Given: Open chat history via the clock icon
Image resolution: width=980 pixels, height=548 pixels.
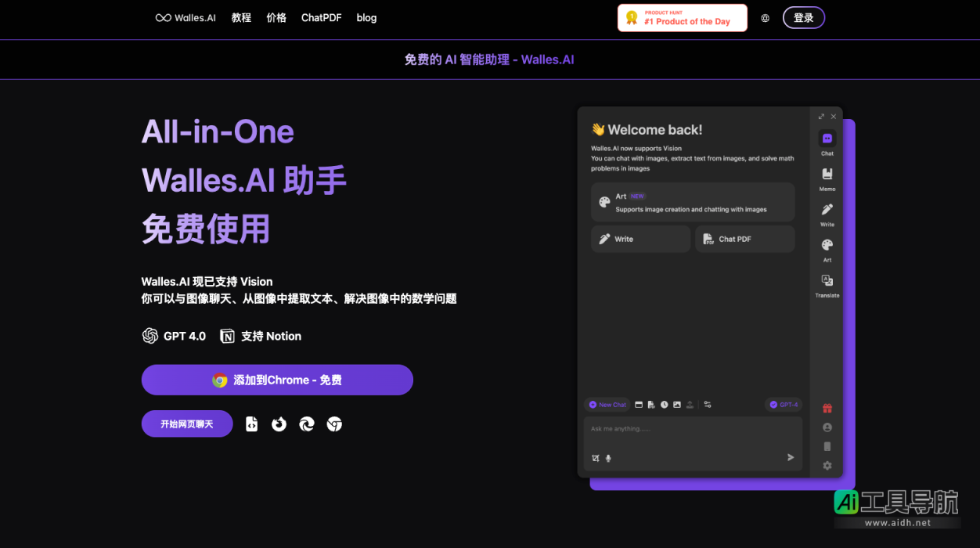Looking at the screenshot, I should coord(665,405).
